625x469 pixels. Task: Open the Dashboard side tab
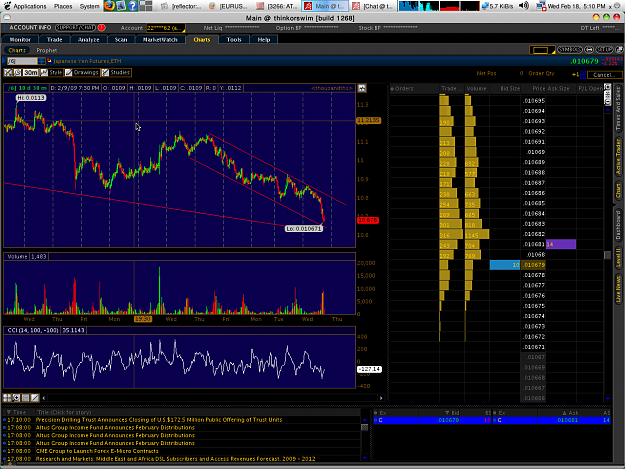click(x=619, y=225)
